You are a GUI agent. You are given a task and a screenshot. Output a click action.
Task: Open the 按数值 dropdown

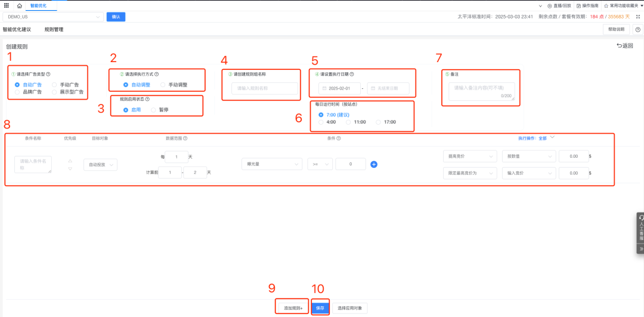[529, 156]
